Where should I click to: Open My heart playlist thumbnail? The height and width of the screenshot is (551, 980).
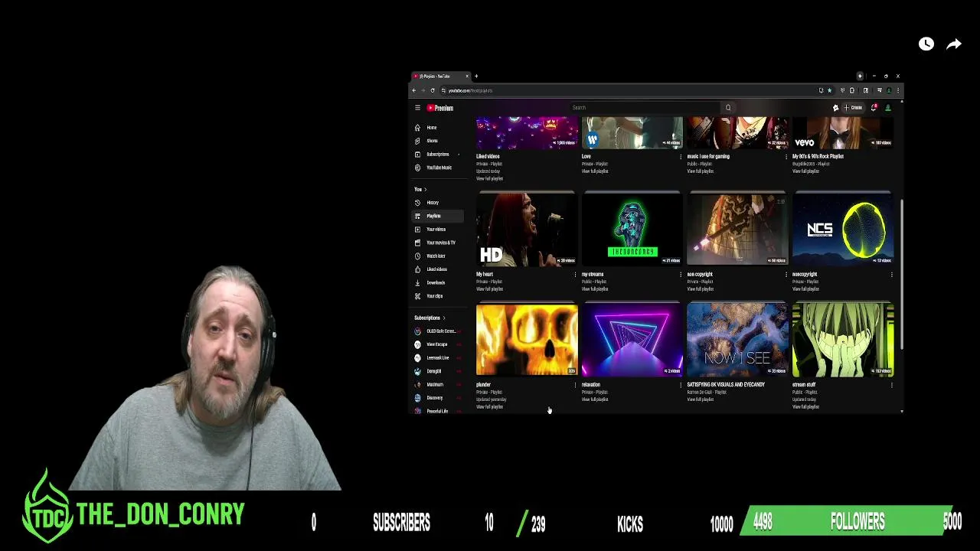tap(527, 230)
